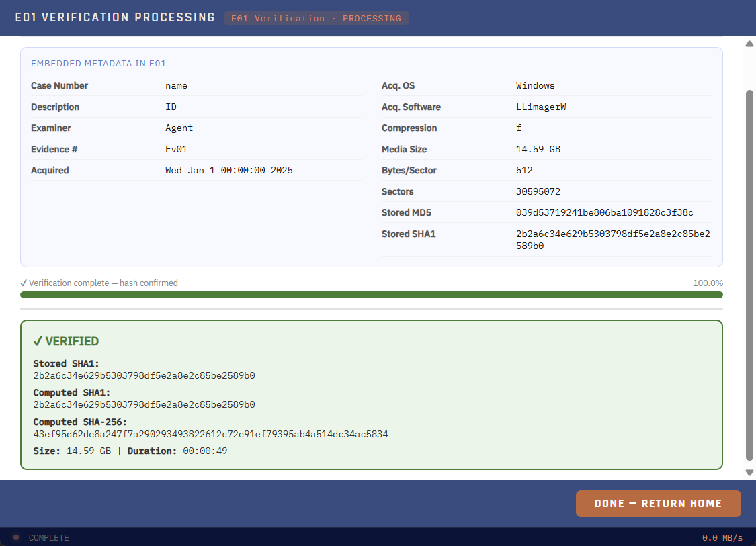Click the "Compression" field label

point(409,128)
